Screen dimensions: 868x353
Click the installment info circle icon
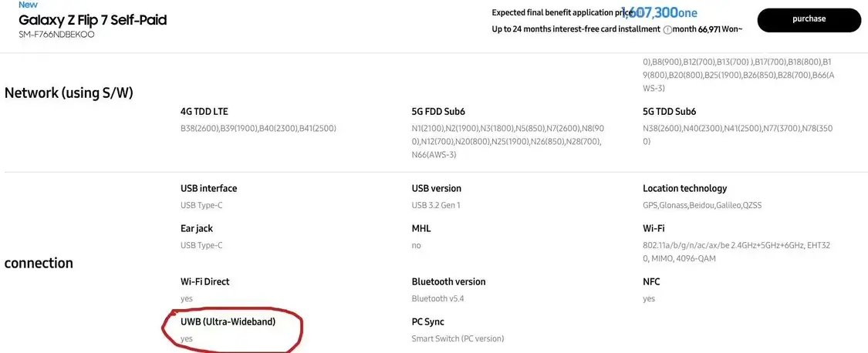click(667, 29)
